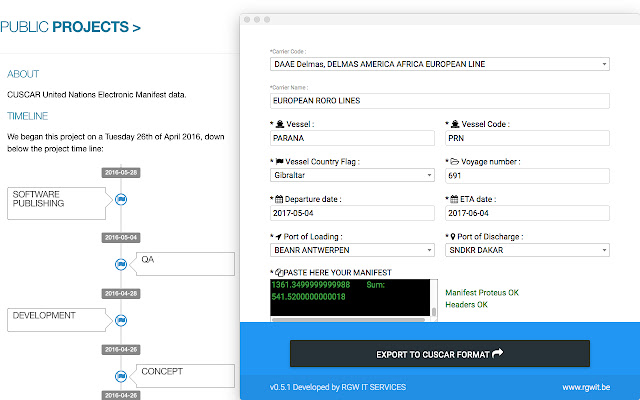Click the pin icon beside Port of Discharge
This screenshot has height=400, width=640.
(x=453, y=237)
